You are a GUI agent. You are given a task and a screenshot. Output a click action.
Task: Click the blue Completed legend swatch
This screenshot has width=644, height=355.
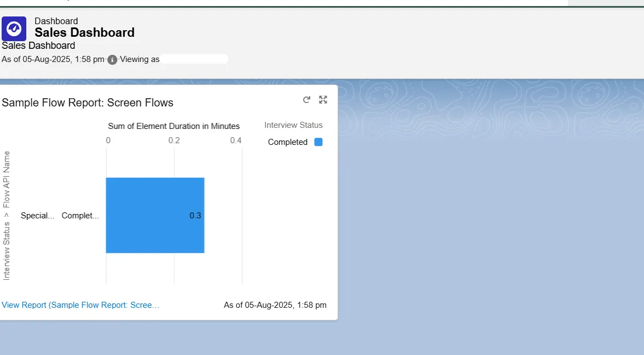pyautogui.click(x=318, y=142)
